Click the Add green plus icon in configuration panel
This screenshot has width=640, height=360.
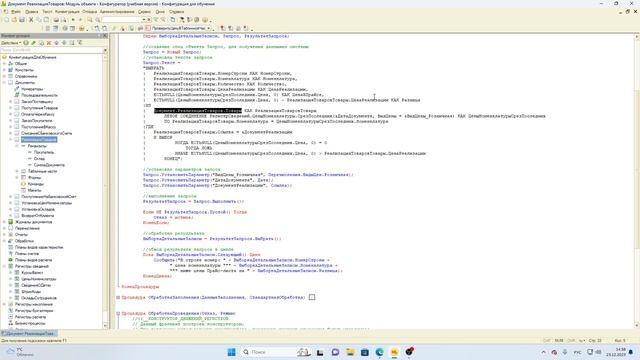tap(26, 42)
